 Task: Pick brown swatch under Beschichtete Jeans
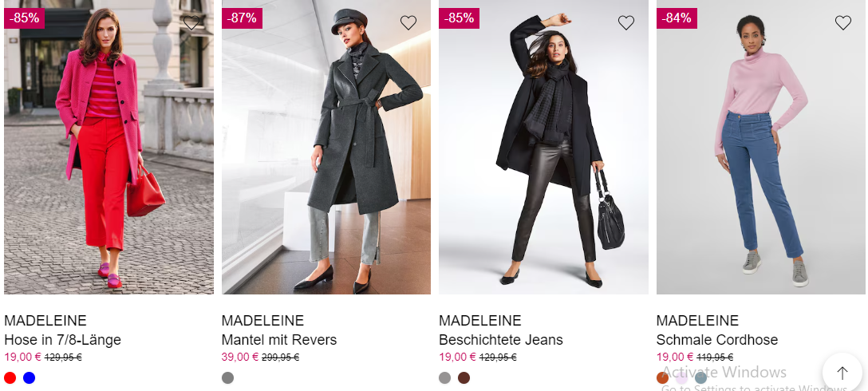pyautogui.click(x=464, y=377)
